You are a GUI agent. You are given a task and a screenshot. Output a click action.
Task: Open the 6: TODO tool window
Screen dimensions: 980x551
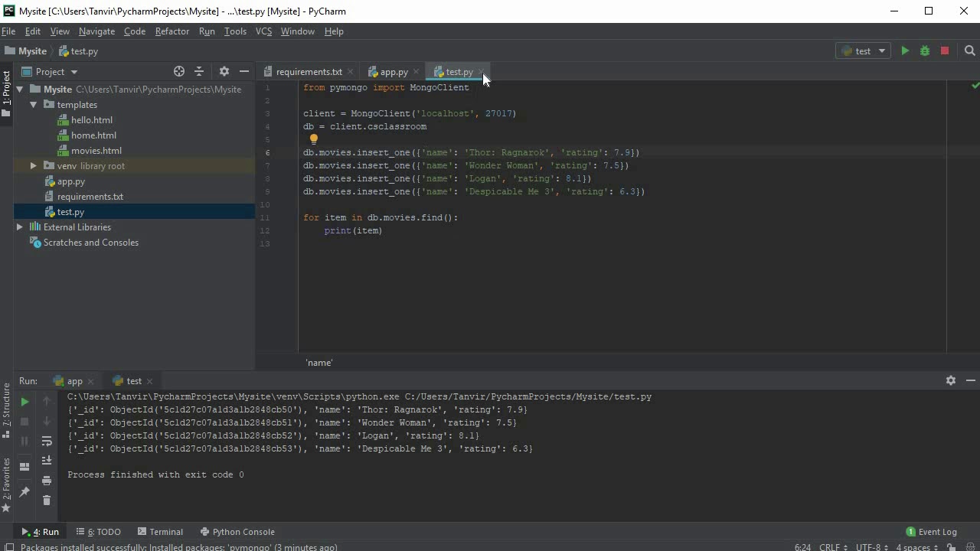(x=98, y=532)
